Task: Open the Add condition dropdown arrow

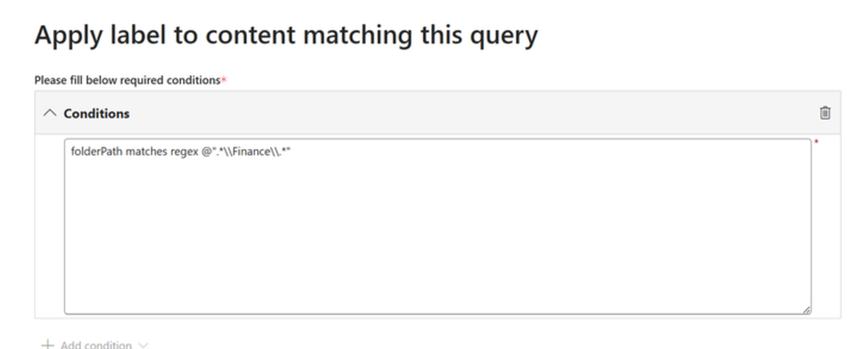Action: pyautogui.click(x=142, y=346)
